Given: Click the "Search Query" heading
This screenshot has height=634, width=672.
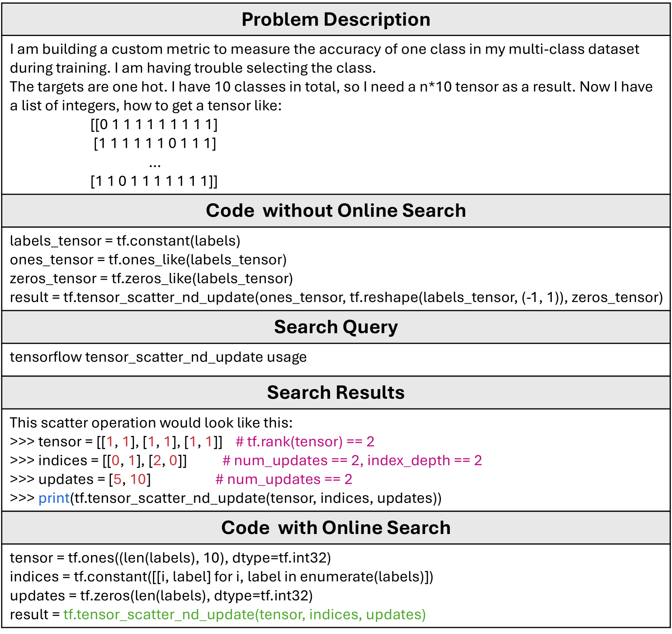Looking at the screenshot, I should pos(336,327).
